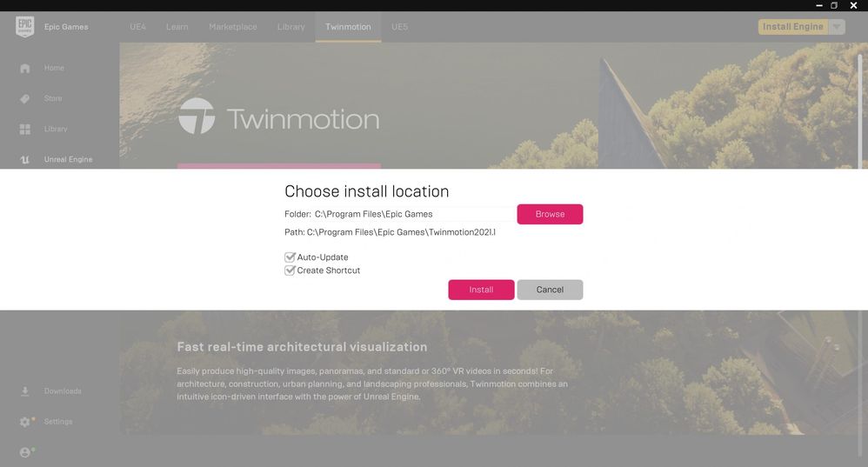Restore down the launcher window
868x467 pixels.
(834, 5)
